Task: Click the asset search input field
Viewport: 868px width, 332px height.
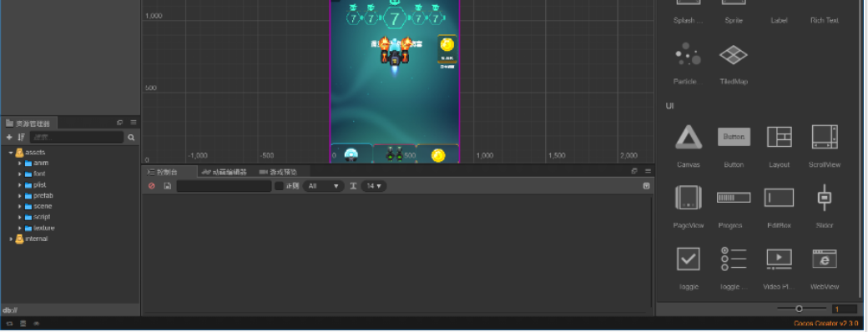Action: 77,138
